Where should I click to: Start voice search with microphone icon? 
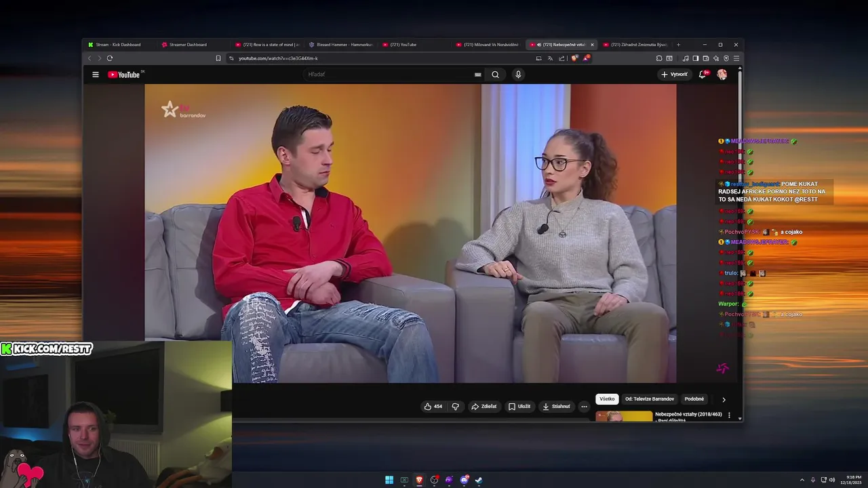tap(518, 75)
